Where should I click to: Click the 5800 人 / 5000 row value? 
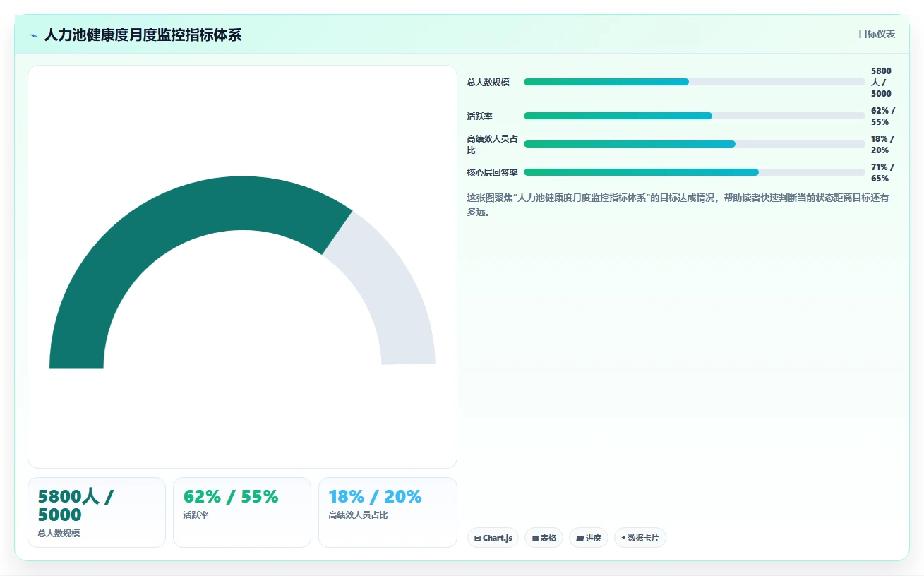[x=882, y=82]
